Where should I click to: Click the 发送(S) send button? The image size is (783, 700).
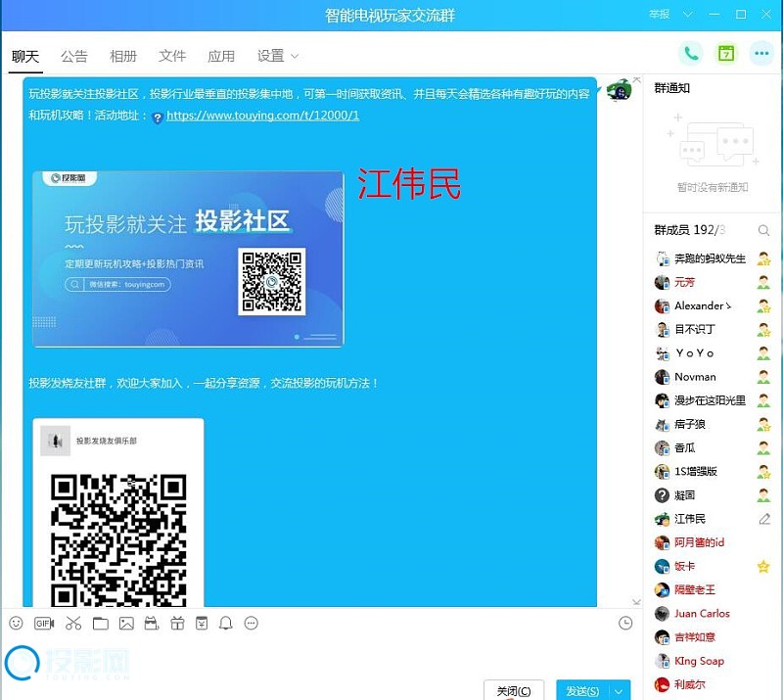coord(582,691)
